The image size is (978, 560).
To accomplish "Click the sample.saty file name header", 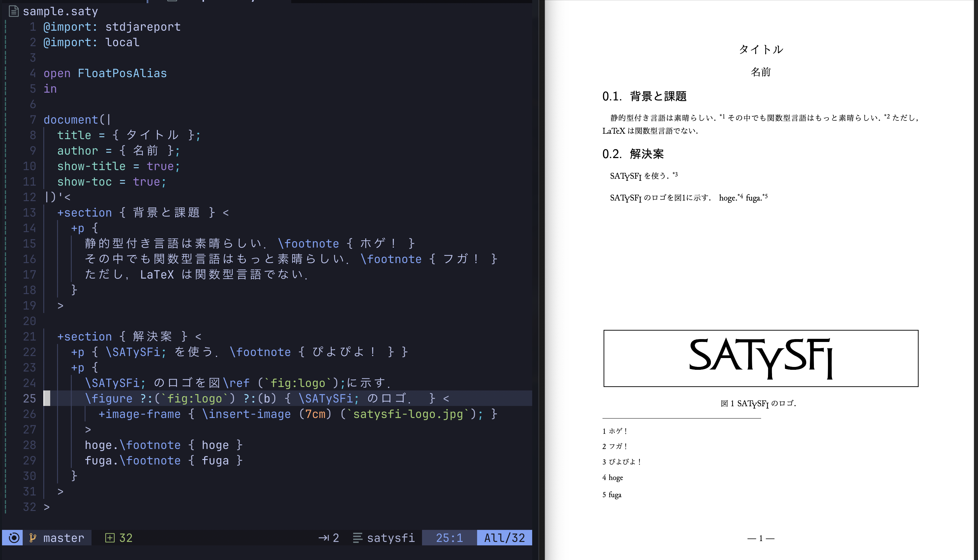I will [60, 11].
